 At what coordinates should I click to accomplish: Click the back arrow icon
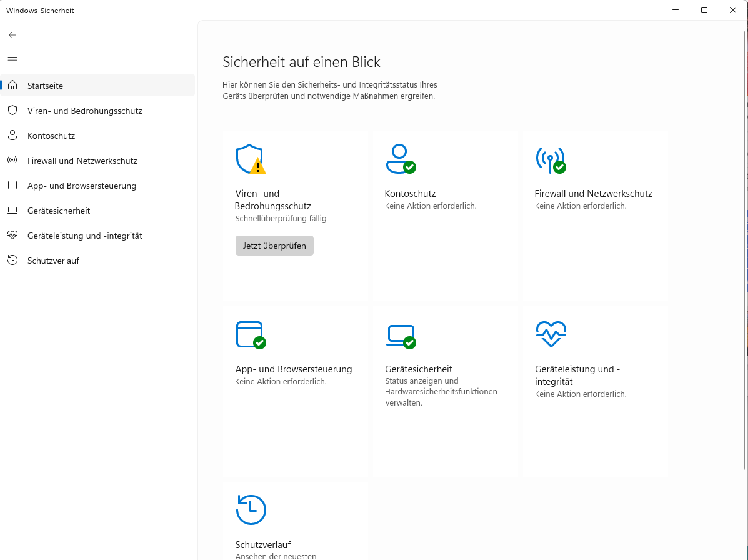tap(12, 35)
